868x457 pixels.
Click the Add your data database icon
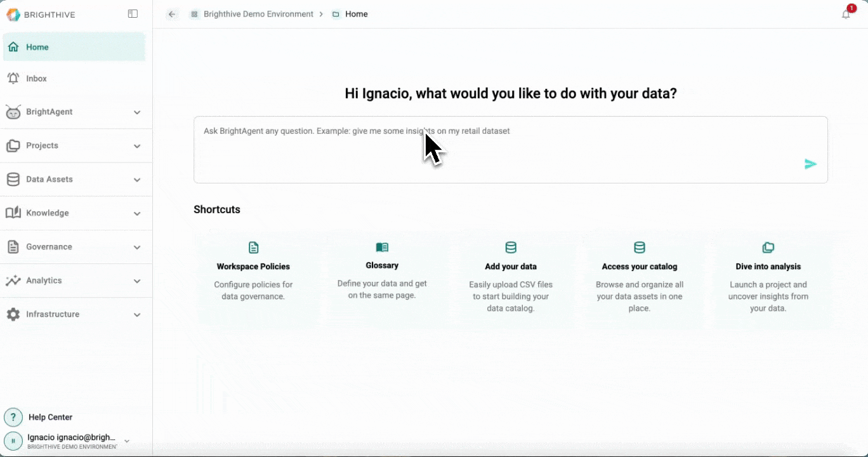click(x=511, y=248)
